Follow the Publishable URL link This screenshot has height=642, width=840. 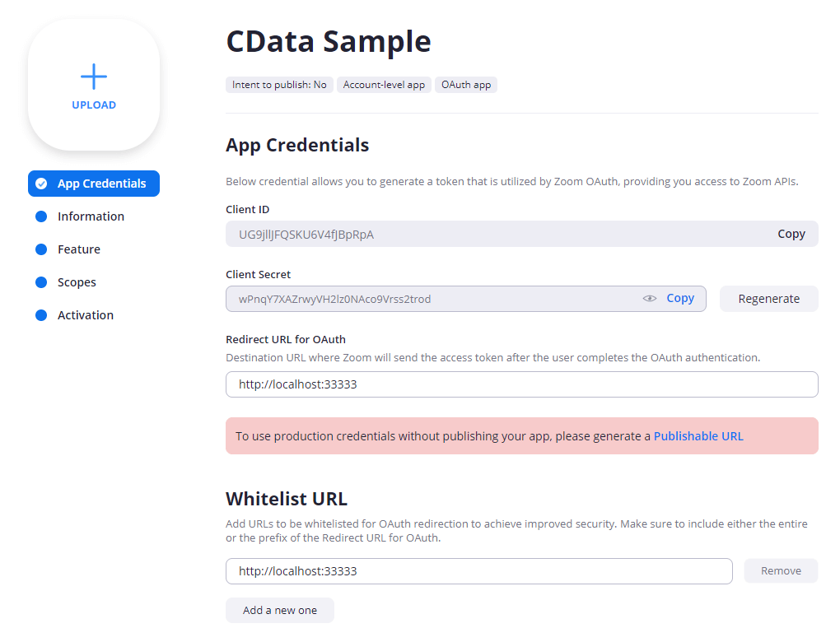(698, 436)
